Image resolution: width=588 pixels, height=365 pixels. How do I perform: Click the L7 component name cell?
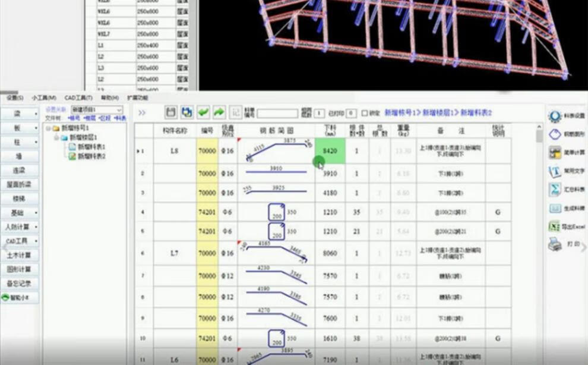point(175,253)
